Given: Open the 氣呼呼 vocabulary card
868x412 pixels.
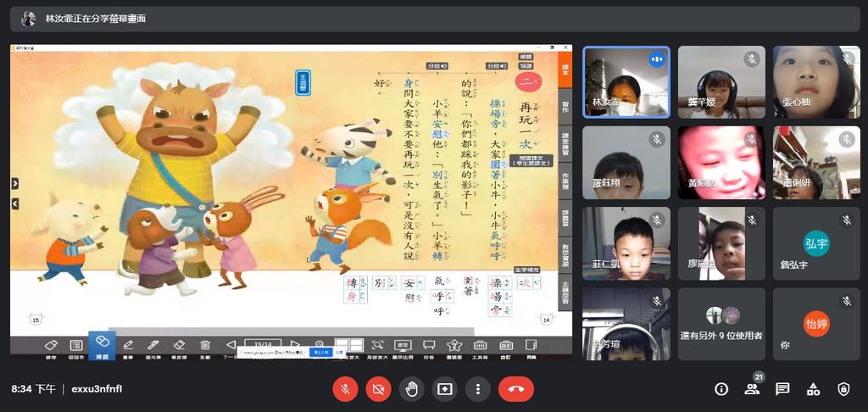Looking at the screenshot, I should click(x=442, y=296).
